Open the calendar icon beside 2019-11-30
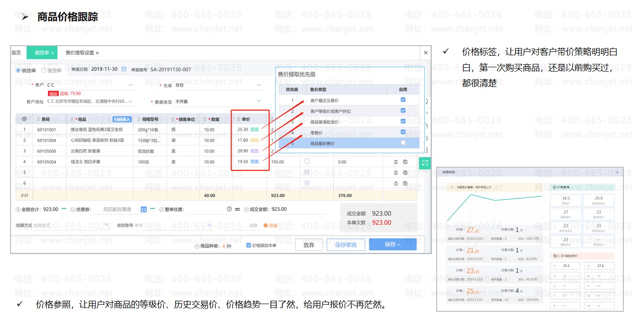 pyautogui.click(x=124, y=69)
